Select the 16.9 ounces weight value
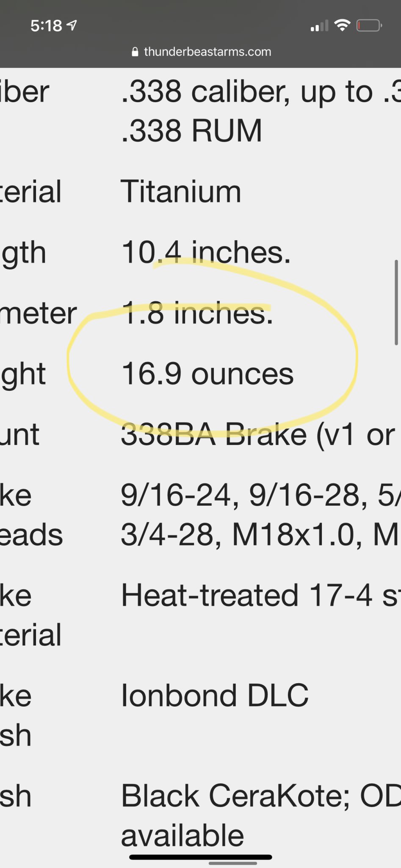The height and width of the screenshot is (868, 401). (207, 374)
